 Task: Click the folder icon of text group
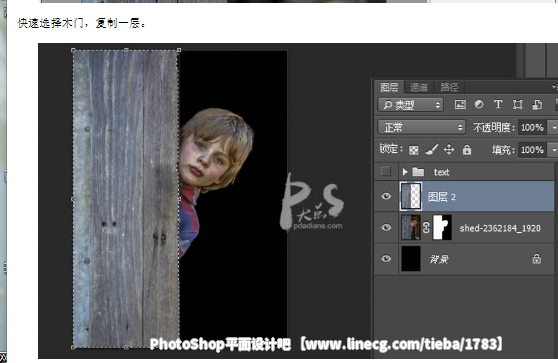[418, 172]
